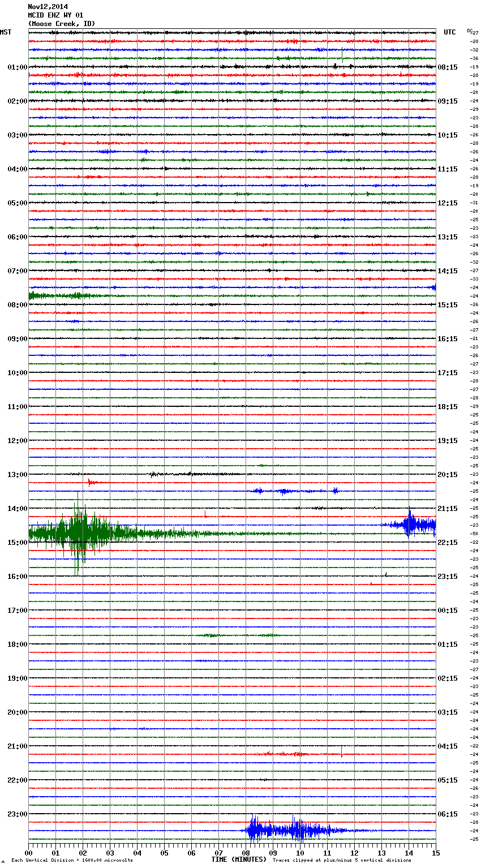Viewport: 481px width, 868px height.
Task: Click the UTC time zone label
Action: click(x=449, y=32)
